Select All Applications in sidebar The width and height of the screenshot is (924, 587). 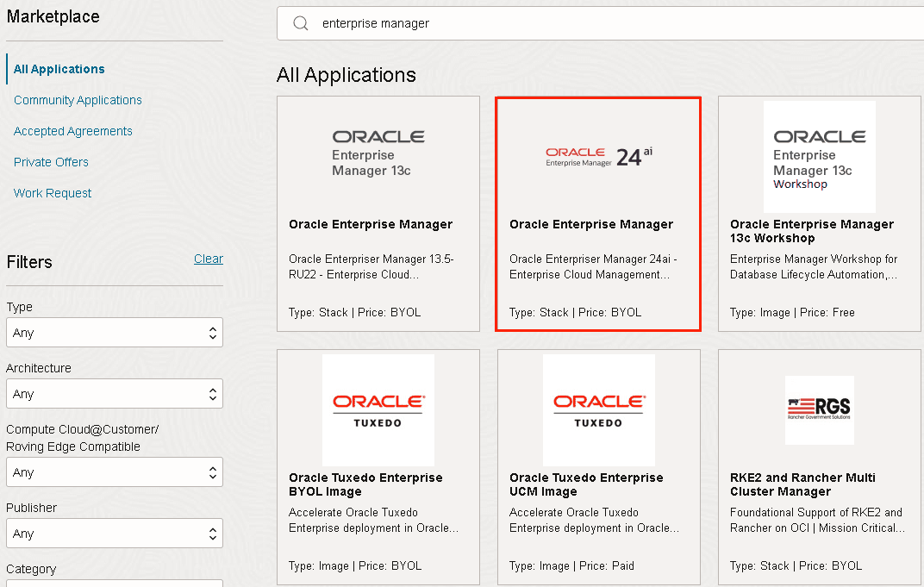[x=59, y=69]
